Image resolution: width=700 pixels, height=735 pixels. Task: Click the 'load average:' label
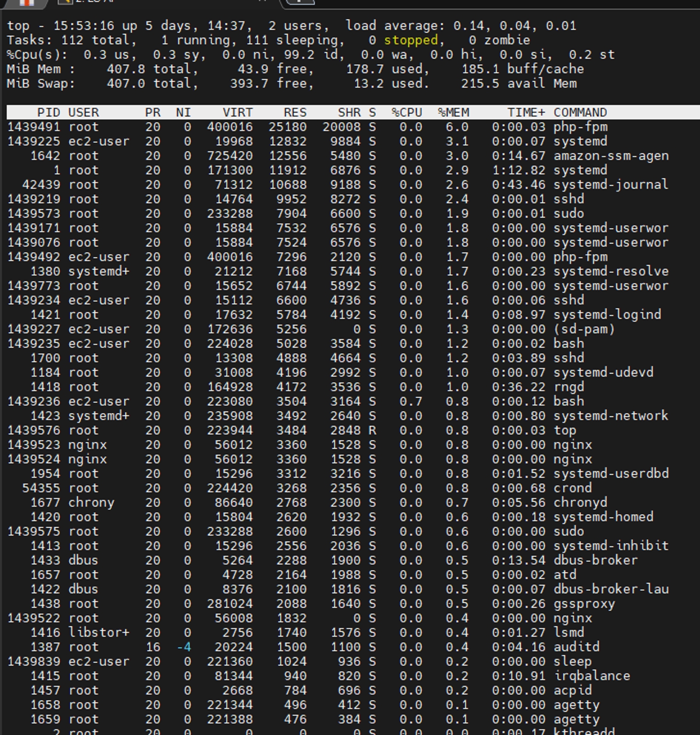pos(395,26)
